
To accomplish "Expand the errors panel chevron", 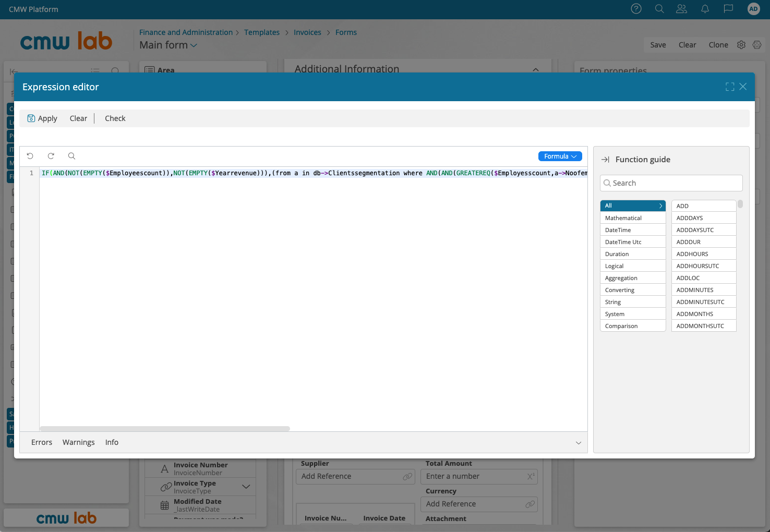I will click(579, 443).
